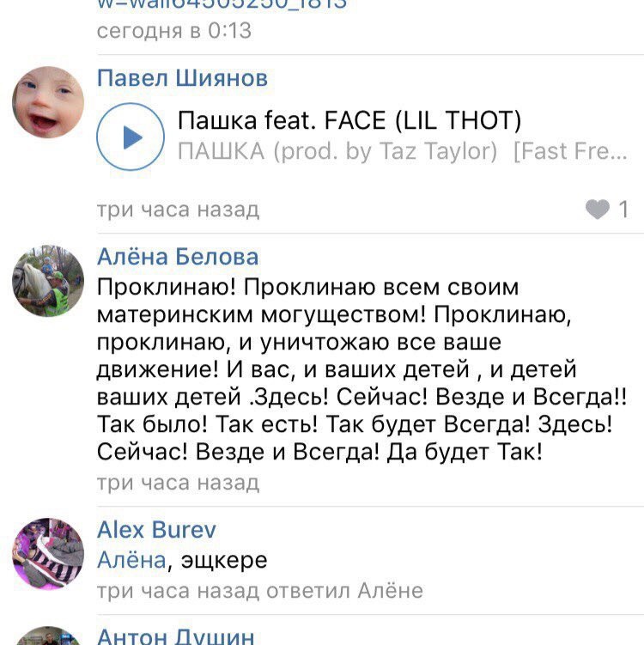
Task: Open Alex Burev's avatar picture
Action: pyautogui.click(x=48, y=554)
